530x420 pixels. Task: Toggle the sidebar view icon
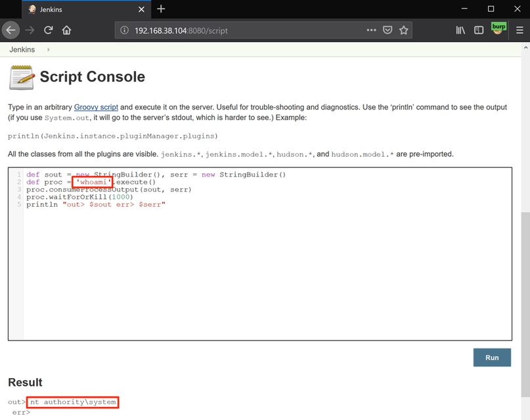coord(479,30)
